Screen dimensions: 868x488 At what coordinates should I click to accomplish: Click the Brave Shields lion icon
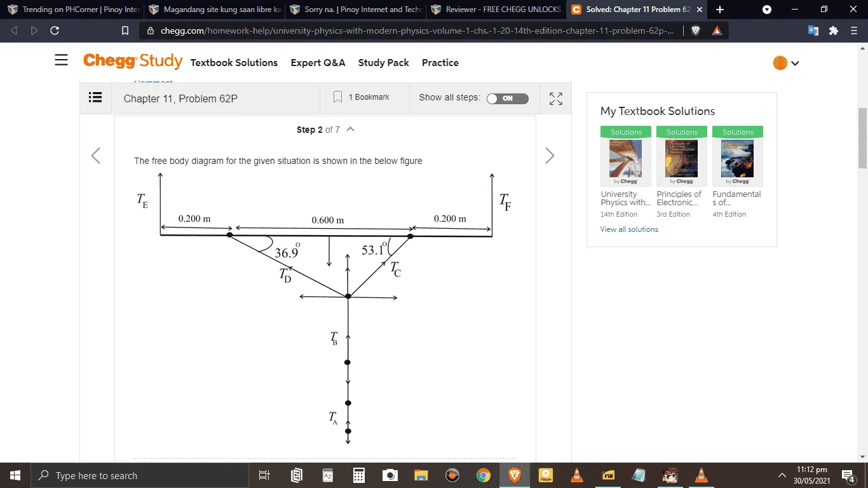[x=696, y=30]
